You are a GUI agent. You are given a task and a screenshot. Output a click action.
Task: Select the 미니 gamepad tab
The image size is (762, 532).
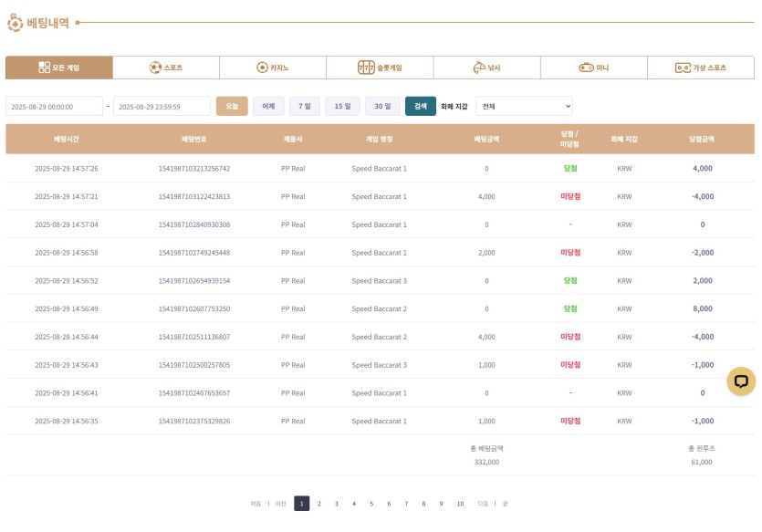593,68
